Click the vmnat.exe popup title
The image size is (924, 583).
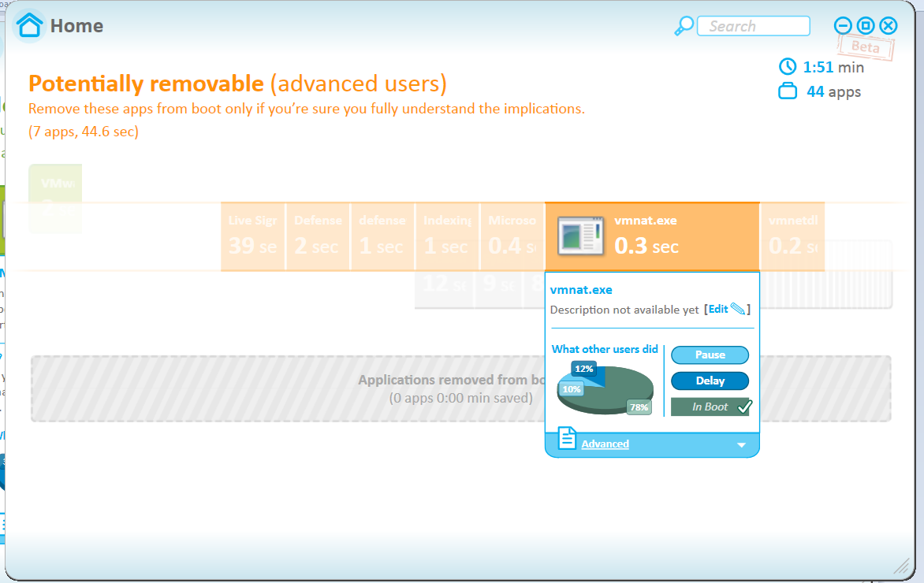pyautogui.click(x=581, y=290)
